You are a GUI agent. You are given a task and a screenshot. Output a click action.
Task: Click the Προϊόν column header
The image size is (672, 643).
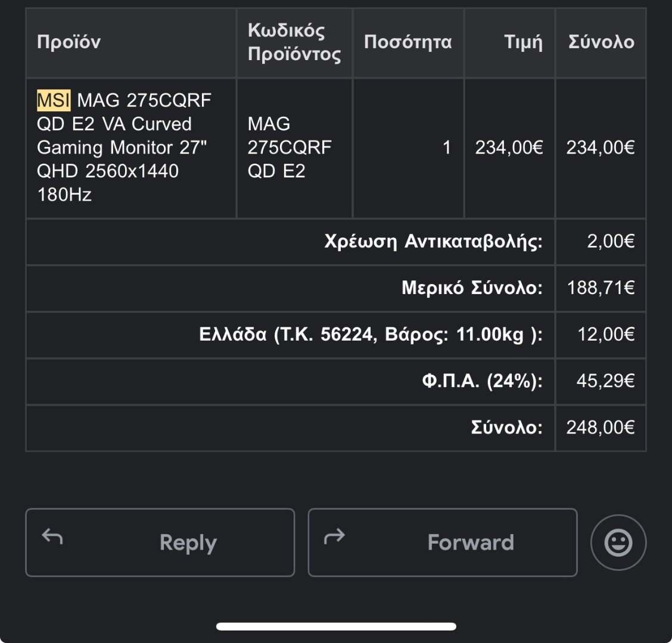pyautogui.click(x=69, y=42)
